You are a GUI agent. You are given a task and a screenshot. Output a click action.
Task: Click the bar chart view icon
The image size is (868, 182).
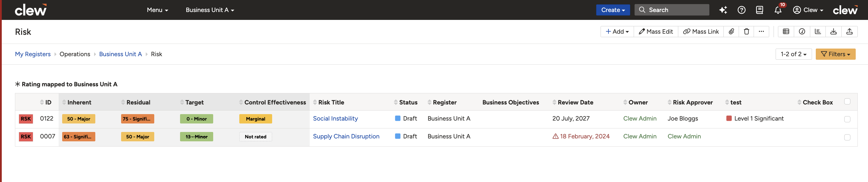(818, 32)
